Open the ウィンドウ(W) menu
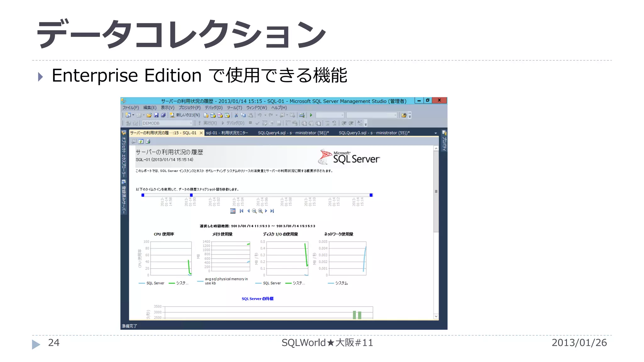The image size is (644, 362). pos(257,108)
